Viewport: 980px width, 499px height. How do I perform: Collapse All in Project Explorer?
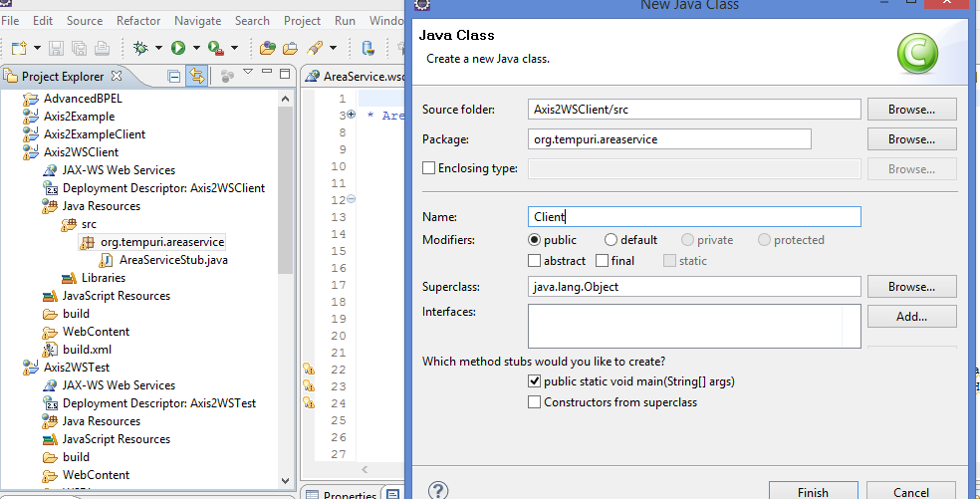[174, 77]
